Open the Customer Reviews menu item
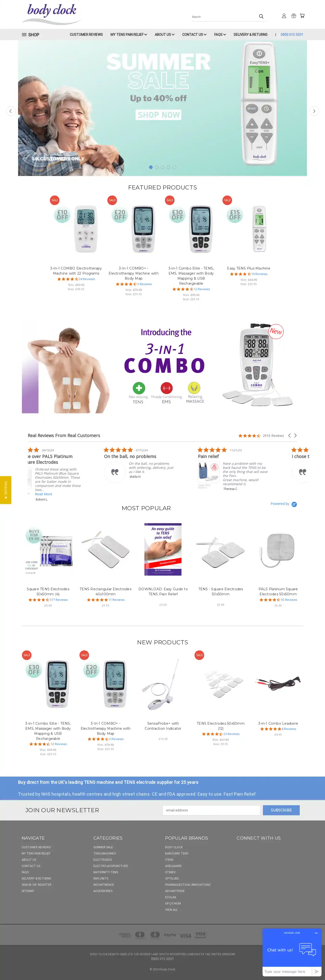This screenshot has width=325, height=980. pos(86,35)
